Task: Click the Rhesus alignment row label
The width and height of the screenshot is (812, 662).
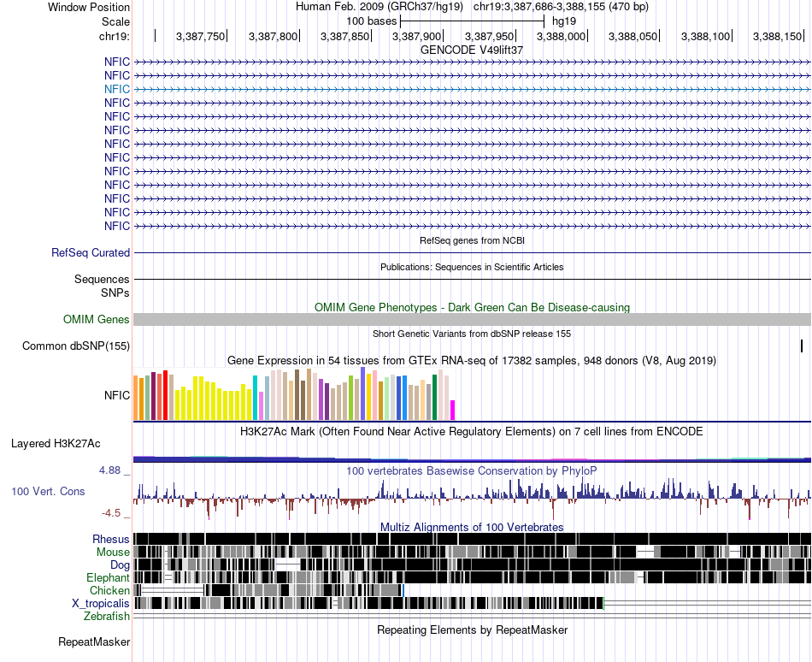Action: pos(111,539)
